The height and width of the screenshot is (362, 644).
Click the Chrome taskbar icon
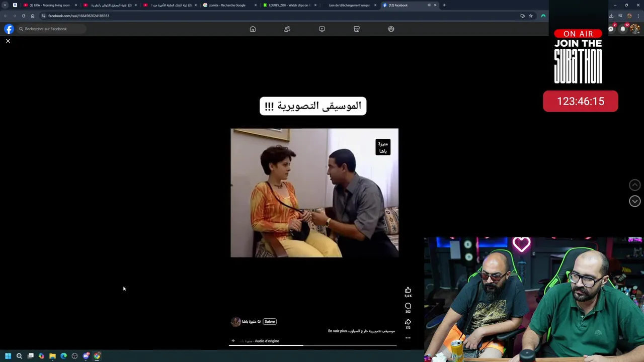[97, 356]
